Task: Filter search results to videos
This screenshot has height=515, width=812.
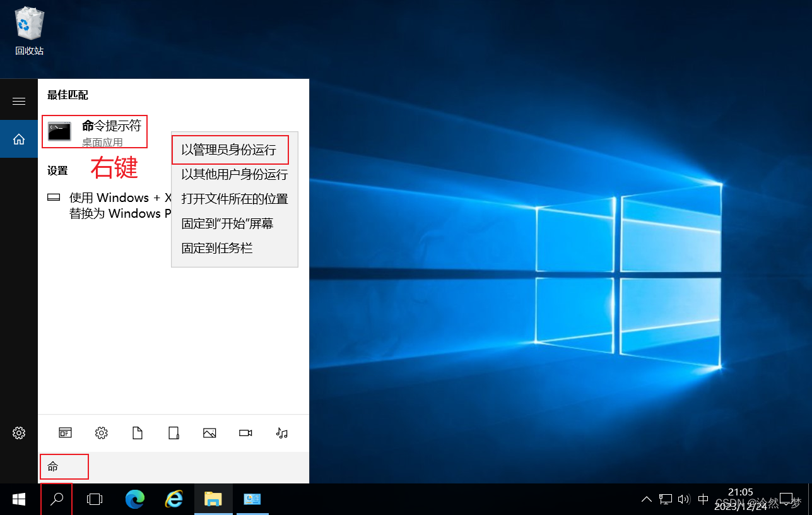Action: point(245,433)
